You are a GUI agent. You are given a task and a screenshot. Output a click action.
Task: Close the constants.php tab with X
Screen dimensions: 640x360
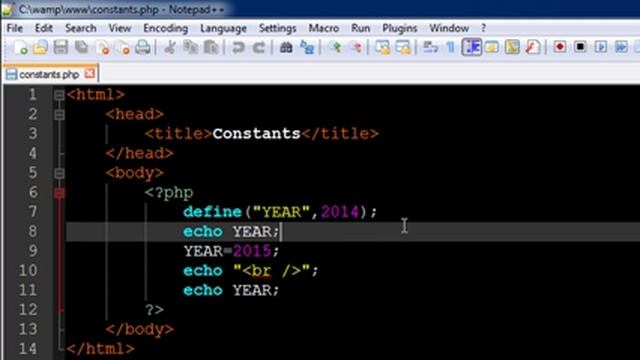click(x=89, y=74)
